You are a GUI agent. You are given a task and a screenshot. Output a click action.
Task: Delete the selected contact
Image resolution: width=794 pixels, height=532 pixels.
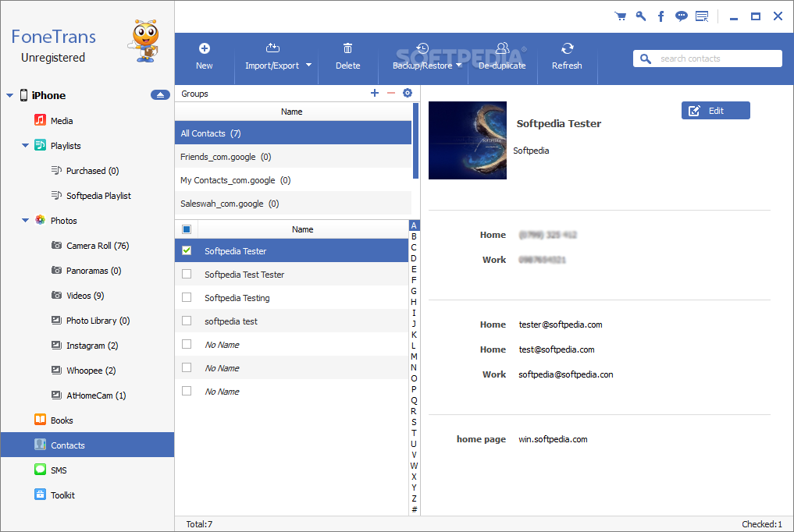(x=348, y=57)
